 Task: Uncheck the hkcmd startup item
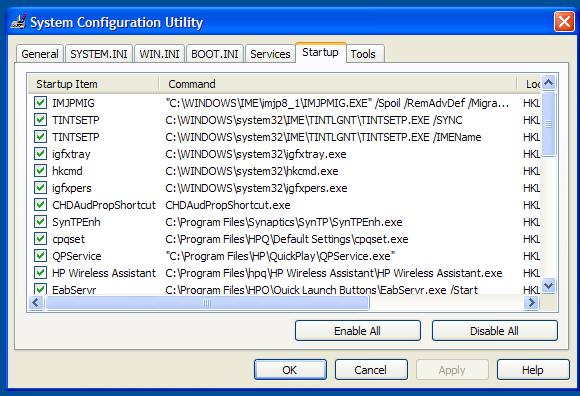click(x=40, y=170)
